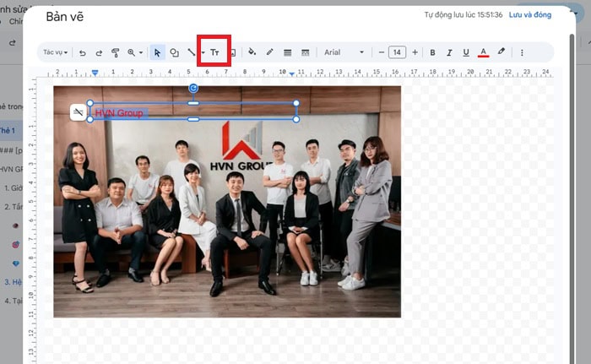Select the Line tool

(x=192, y=52)
